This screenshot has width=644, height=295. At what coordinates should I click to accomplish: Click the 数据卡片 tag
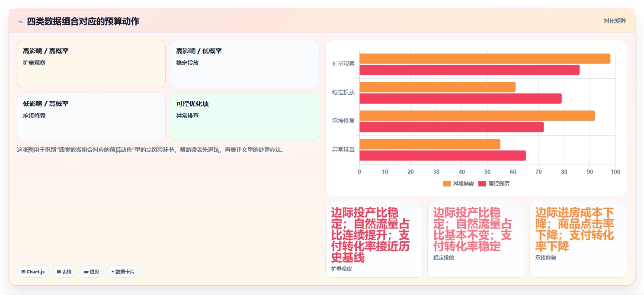point(123,272)
